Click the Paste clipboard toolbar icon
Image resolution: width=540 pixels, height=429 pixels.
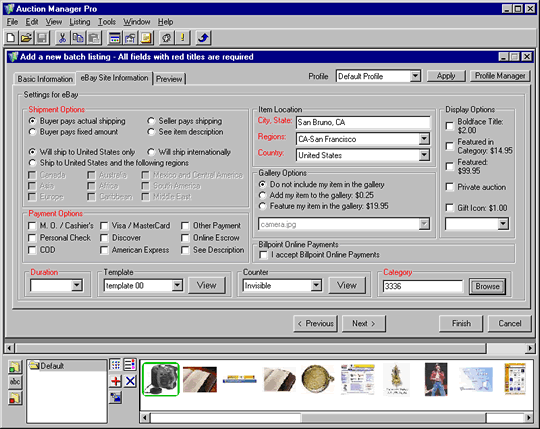(94, 38)
